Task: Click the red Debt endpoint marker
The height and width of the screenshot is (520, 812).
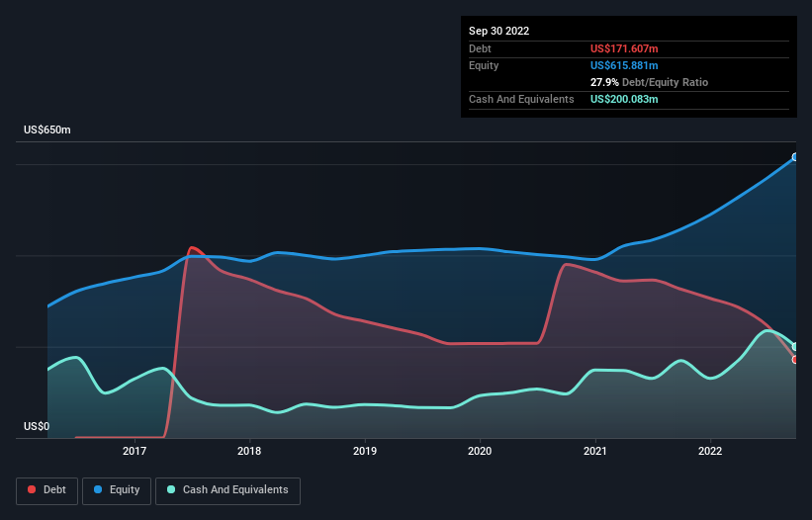Action: point(795,360)
